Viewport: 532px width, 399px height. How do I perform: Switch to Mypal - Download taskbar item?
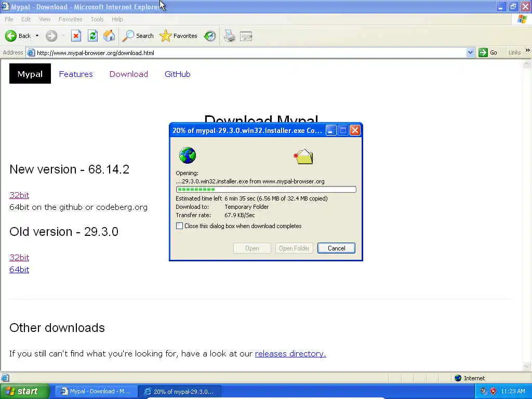pyautogui.click(x=96, y=392)
